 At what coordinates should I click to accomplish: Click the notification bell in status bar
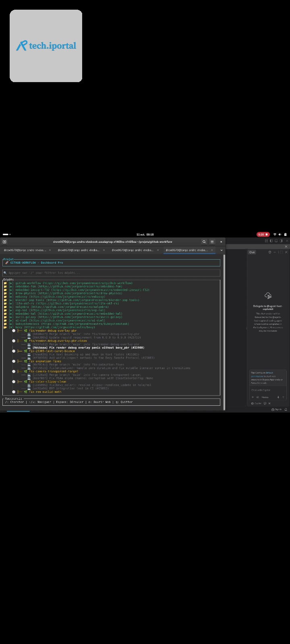[x=286, y=409]
